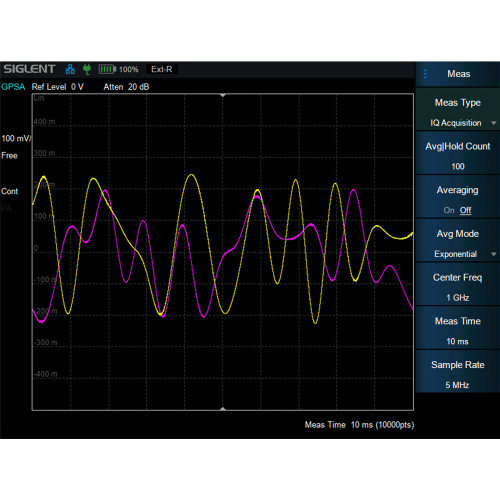Click the Atten 20 dB readout

126,87
